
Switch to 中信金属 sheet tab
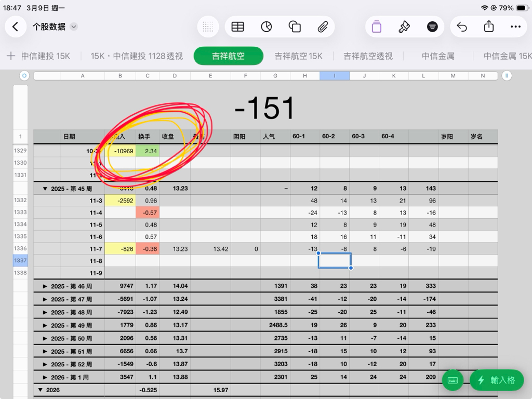[x=439, y=56]
